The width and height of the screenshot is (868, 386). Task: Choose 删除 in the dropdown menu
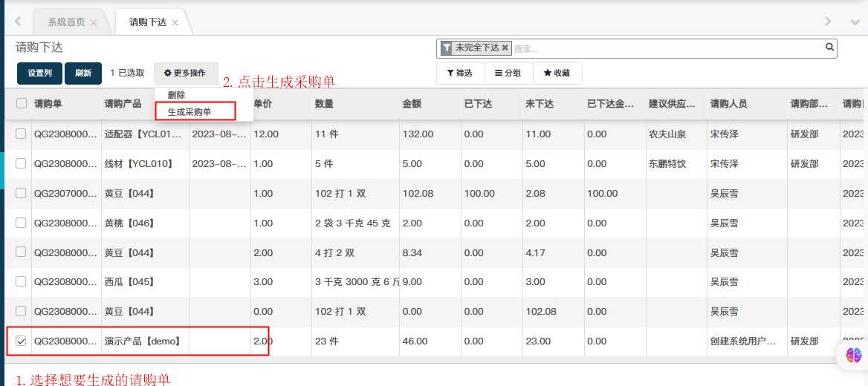click(x=176, y=95)
